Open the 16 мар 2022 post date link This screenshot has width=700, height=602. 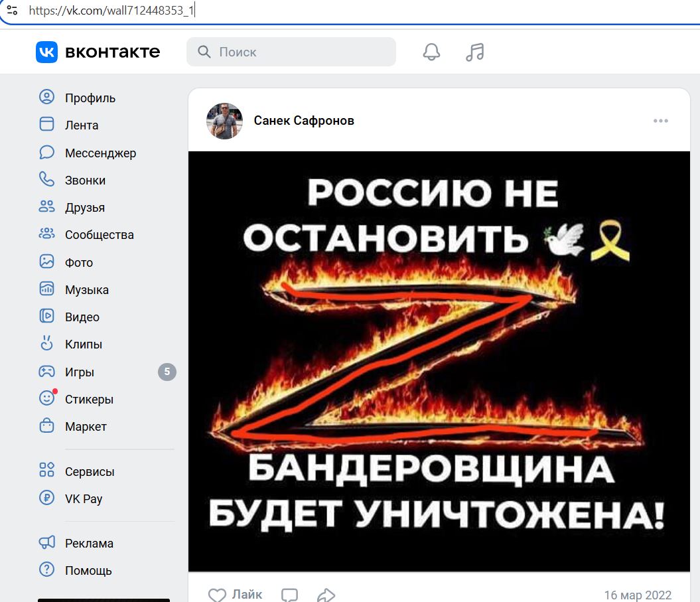638,595
